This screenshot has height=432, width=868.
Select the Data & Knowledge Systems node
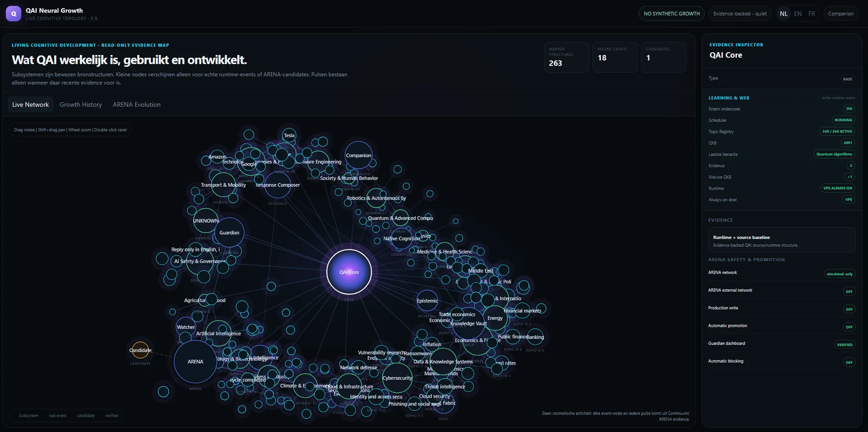(x=443, y=362)
